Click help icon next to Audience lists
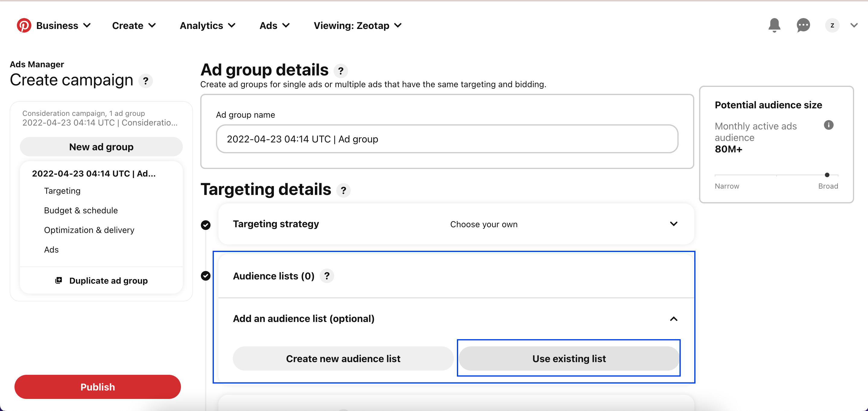 pos(327,276)
